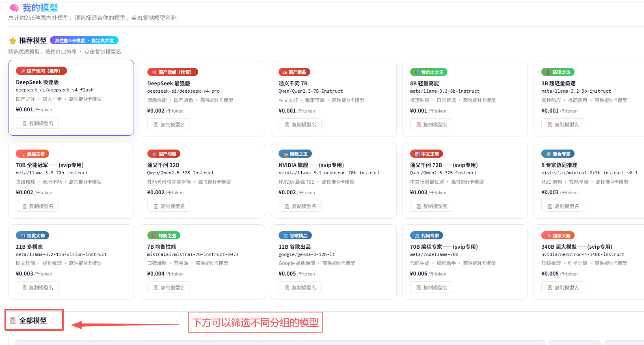Viewport: 644px width, 345px height.
Task: Click model ID google/gemma-3-12b-it
Action: [x=307, y=255]
